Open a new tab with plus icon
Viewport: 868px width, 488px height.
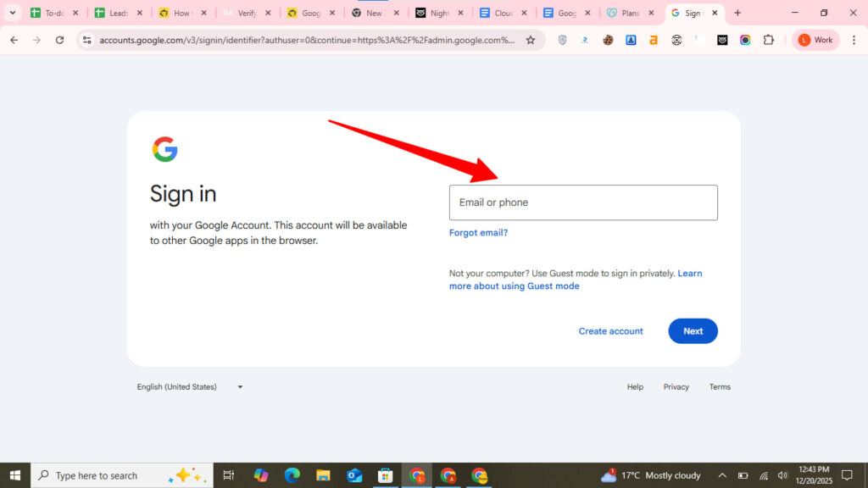tap(737, 14)
